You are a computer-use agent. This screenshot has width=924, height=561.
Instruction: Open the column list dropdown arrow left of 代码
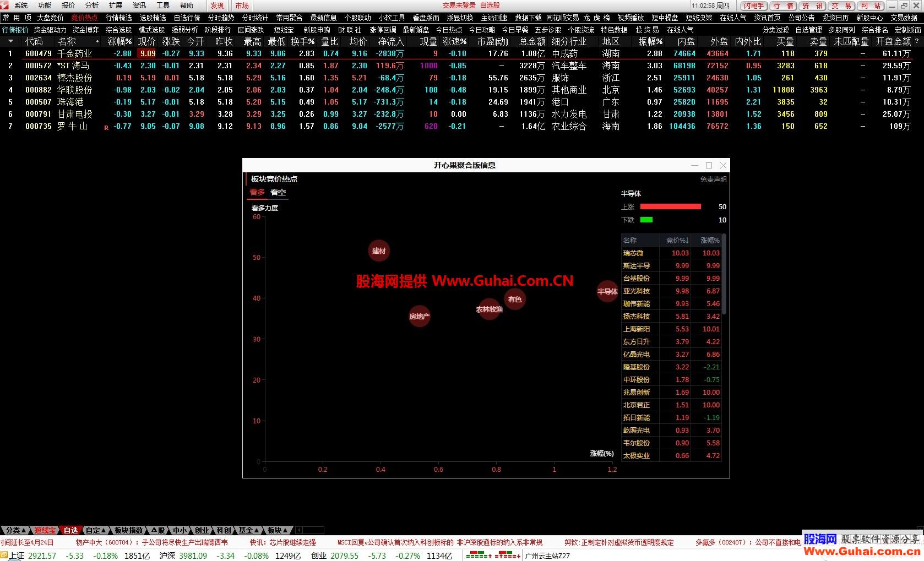pos(10,41)
